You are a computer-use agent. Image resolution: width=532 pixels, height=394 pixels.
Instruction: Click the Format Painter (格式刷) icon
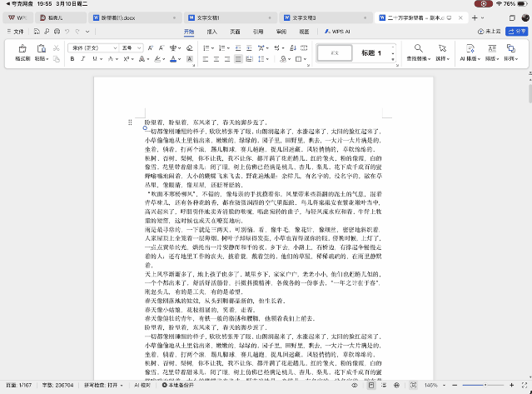coord(22,50)
